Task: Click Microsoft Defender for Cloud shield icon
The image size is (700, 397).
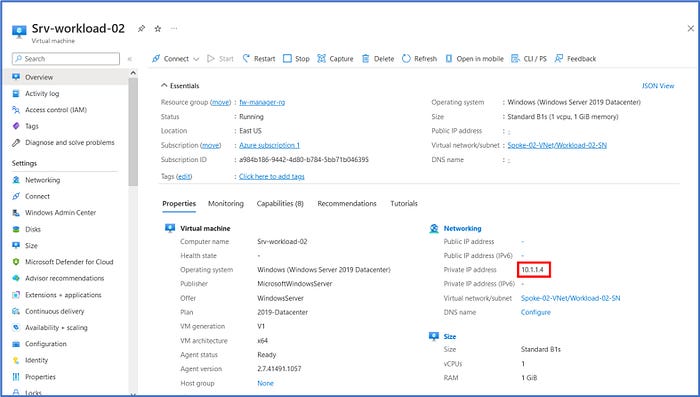Action: (16, 262)
